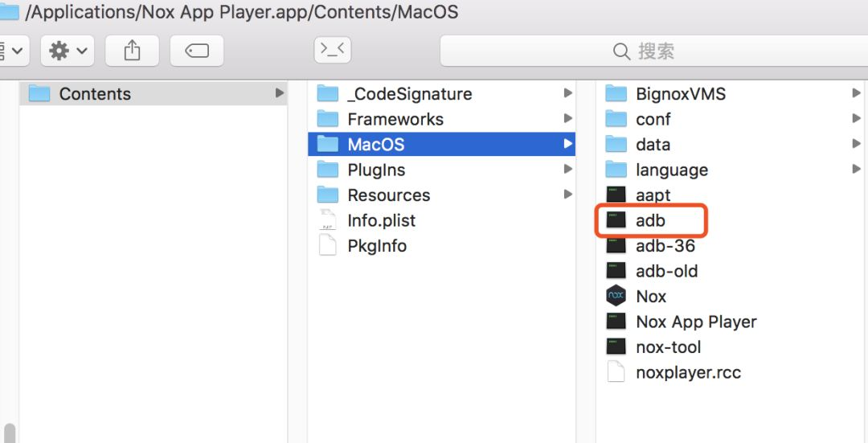Select the adb-old executable
The height and width of the screenshot is (443, 868).
666,271
